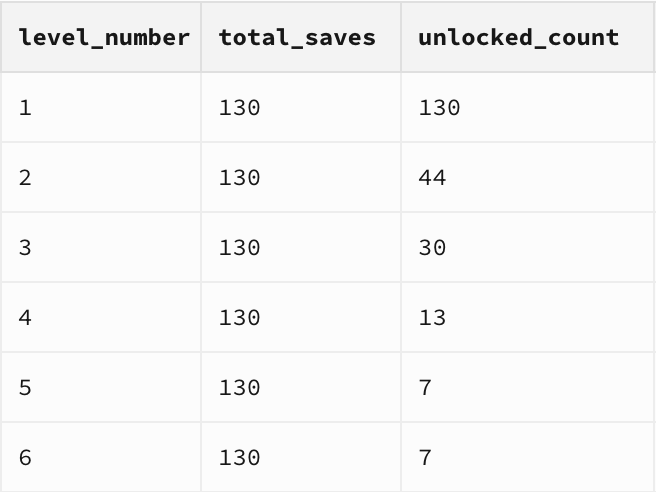Screen dimensions: 656x492
Task: Select total_saves cell in level 3 row
Action: pos(301,247)
